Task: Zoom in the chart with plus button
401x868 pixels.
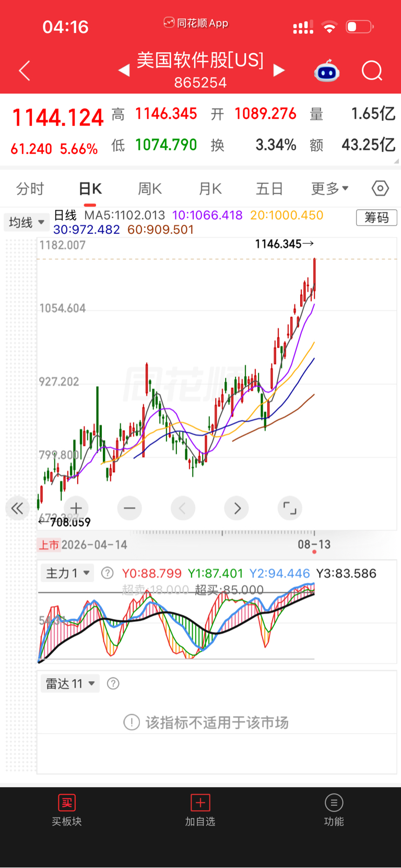Action: pos(76,508)
